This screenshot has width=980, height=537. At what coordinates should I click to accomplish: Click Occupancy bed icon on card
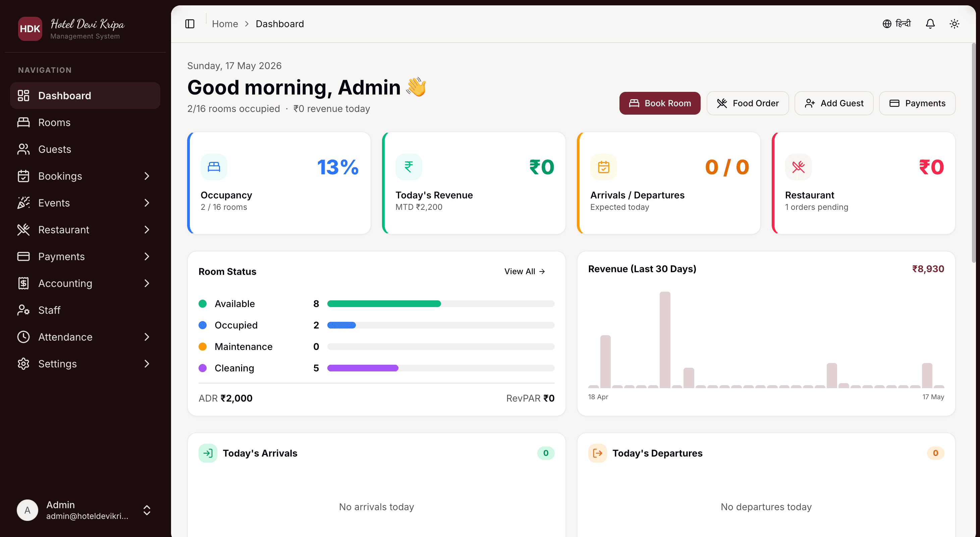[x=214, y=167]
